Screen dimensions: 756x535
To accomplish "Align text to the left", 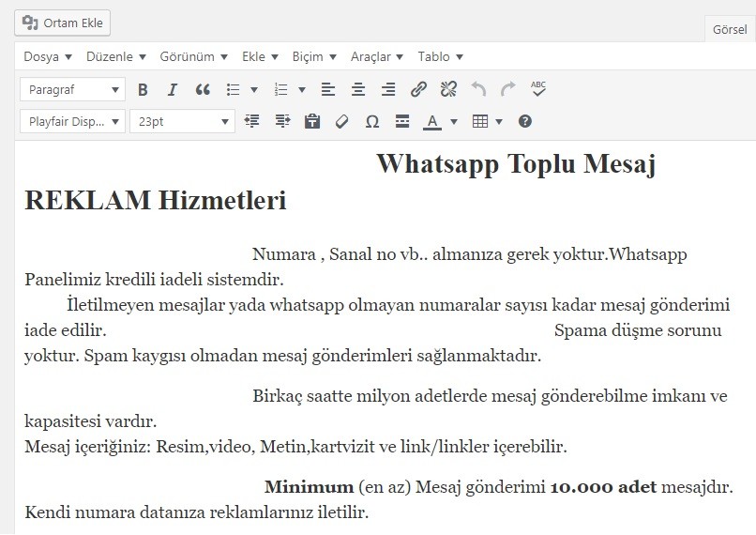I will click(x=328, y=89).
